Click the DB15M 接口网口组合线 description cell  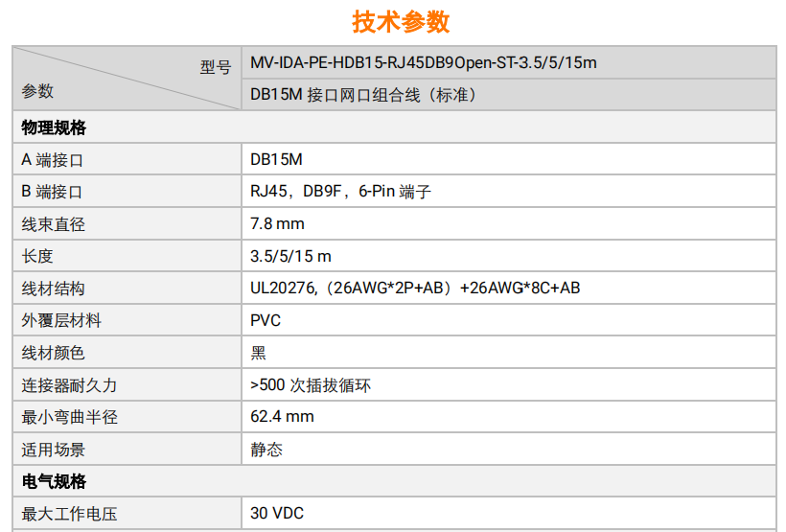click(363, 95)
